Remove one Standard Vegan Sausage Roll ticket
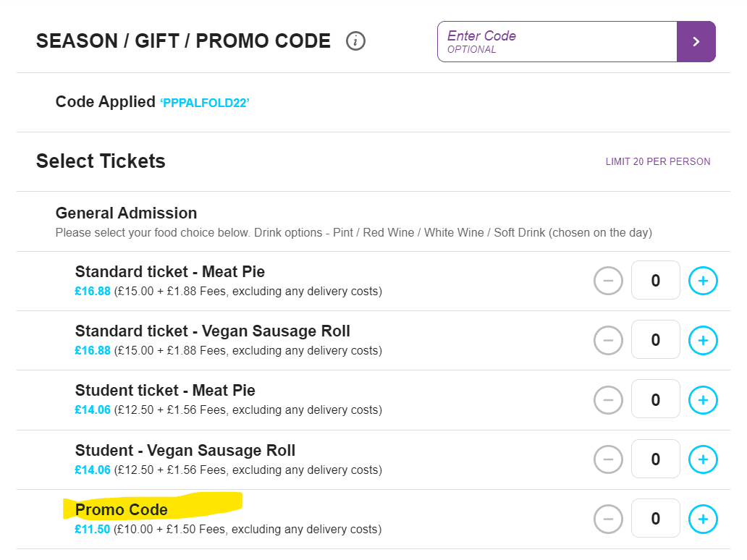The image size is (747, 560). 608,341
